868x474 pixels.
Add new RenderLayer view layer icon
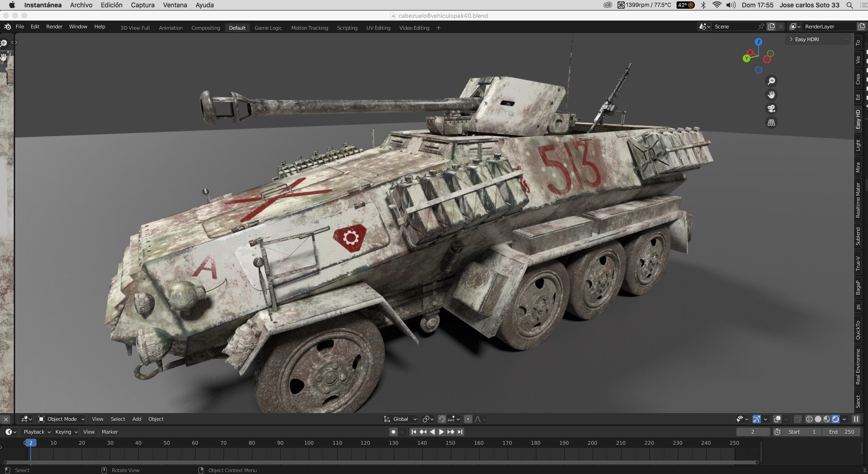click(x=861, y=27)
